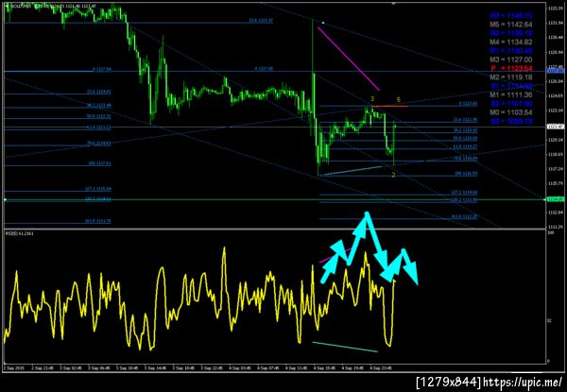Click the 50.0 1122.32 Fibonacci label on left
The height and width of the screenshot is (392, 567).
tap(99, 116)
